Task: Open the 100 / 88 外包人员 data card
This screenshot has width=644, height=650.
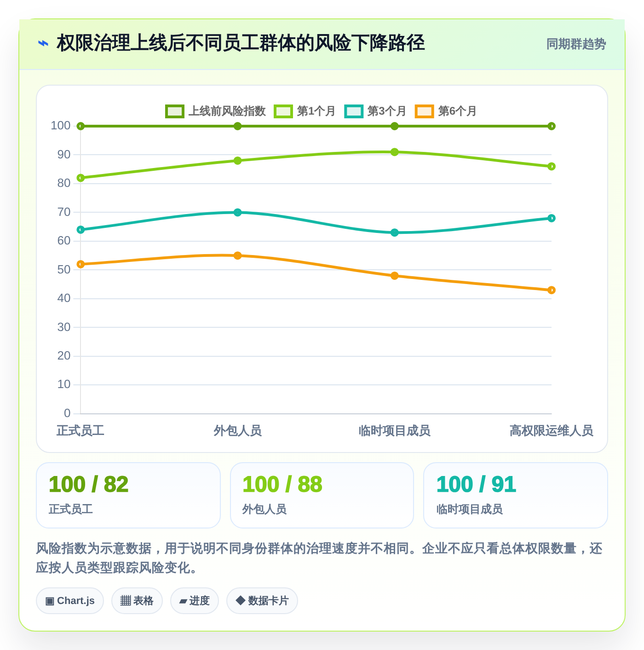Action: click(x=322, y=495)
